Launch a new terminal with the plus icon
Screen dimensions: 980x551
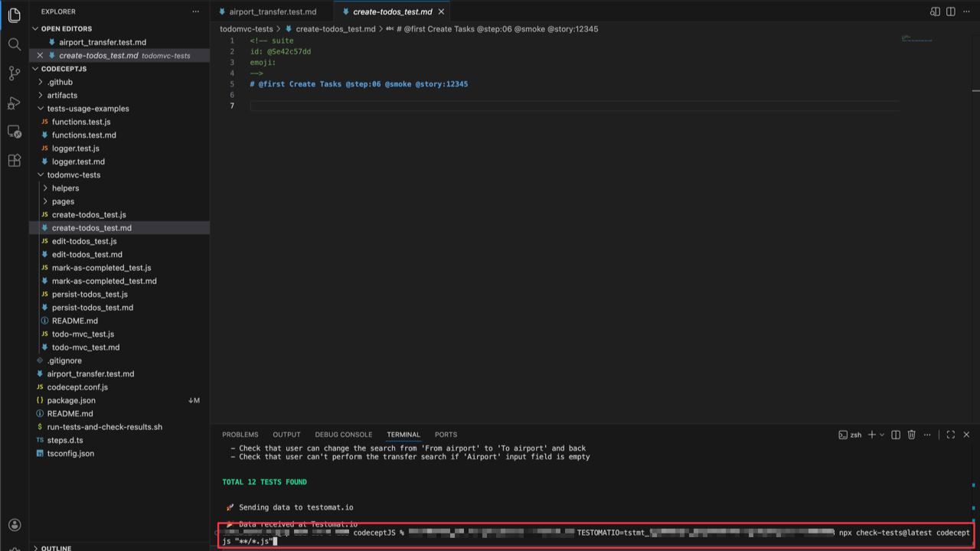pos(871,434)
